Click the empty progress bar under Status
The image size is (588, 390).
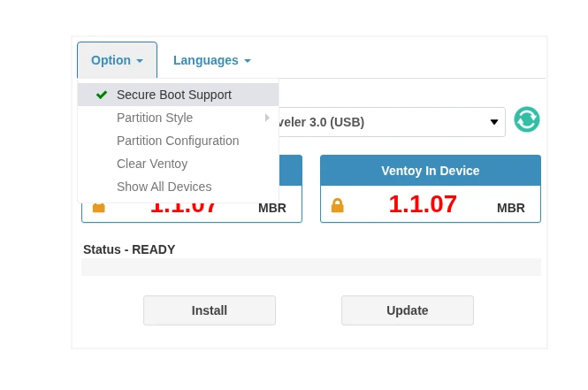tap(311, 267)
